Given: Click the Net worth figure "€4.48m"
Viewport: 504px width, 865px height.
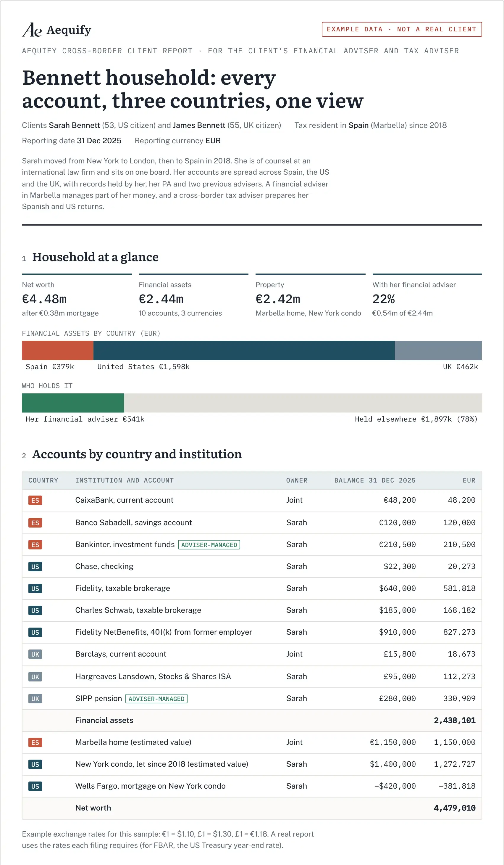Looking at the screenshot, I should pos(44,299).
